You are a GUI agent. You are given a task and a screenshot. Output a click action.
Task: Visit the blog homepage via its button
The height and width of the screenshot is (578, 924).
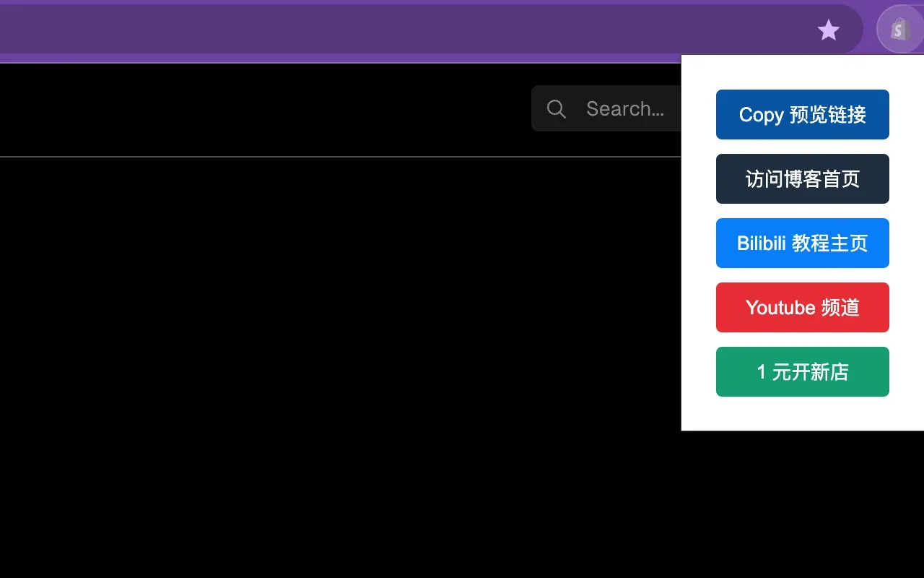[802, 178]
